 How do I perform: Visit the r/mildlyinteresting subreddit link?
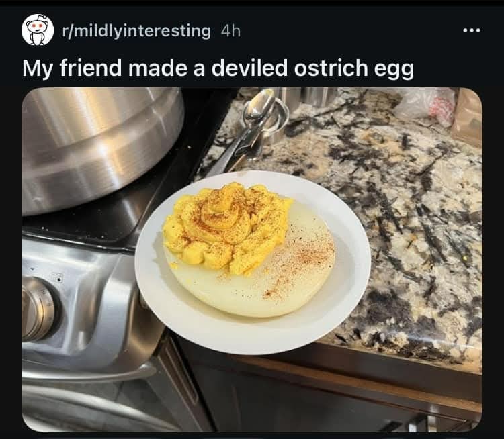coord(136,31)
